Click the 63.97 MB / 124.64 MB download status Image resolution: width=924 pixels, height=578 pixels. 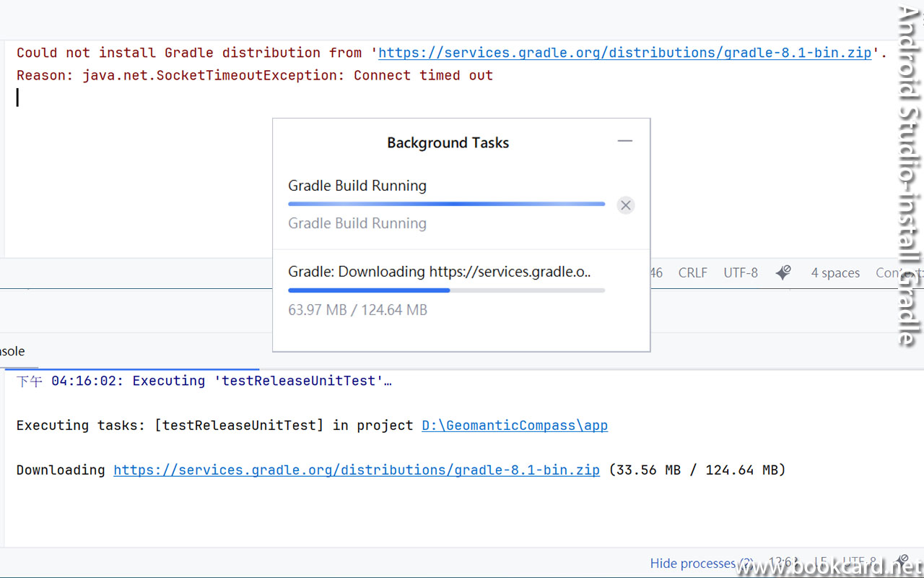(x=357, y=310)
